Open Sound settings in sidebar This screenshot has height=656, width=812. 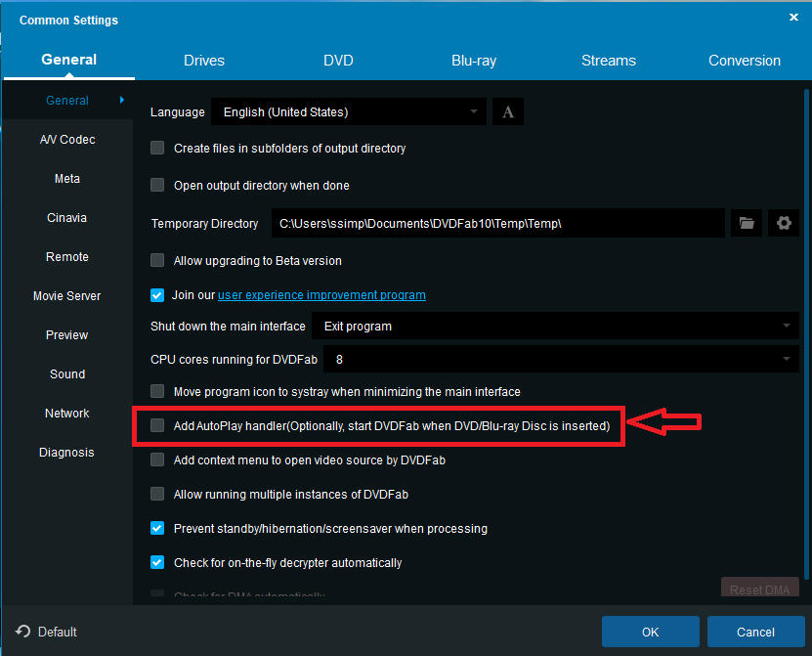(x=67, y=374)
